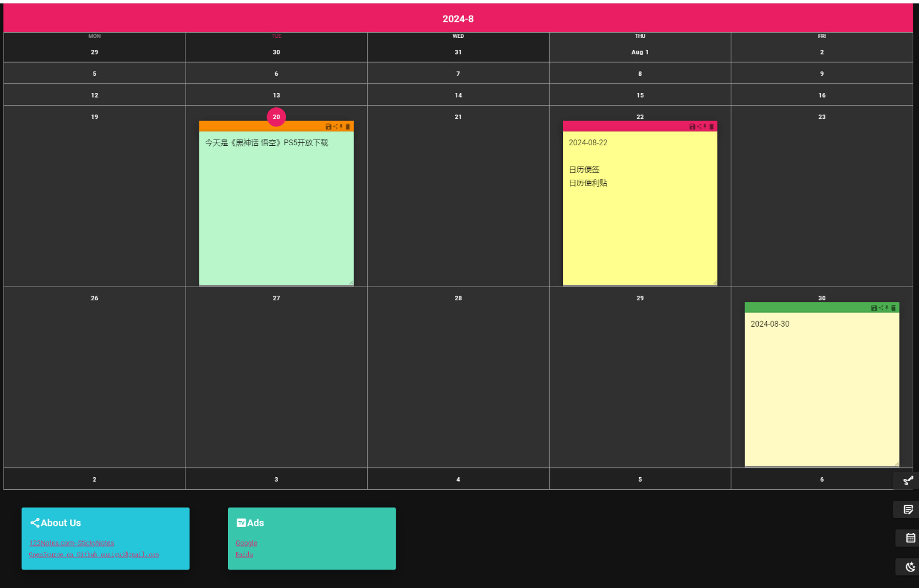
Task: Pin the green note on August 20
Action: pos(341,126)
